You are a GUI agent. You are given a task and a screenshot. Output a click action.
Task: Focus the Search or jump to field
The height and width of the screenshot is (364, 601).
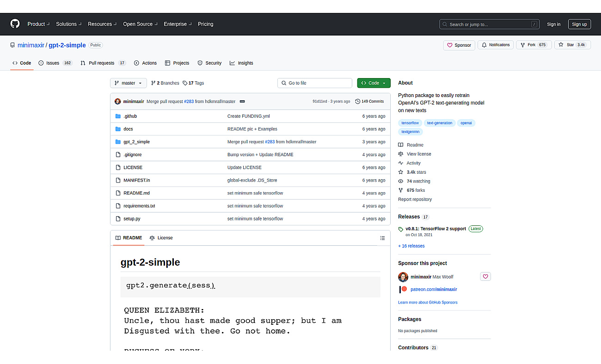pos(489,24)
